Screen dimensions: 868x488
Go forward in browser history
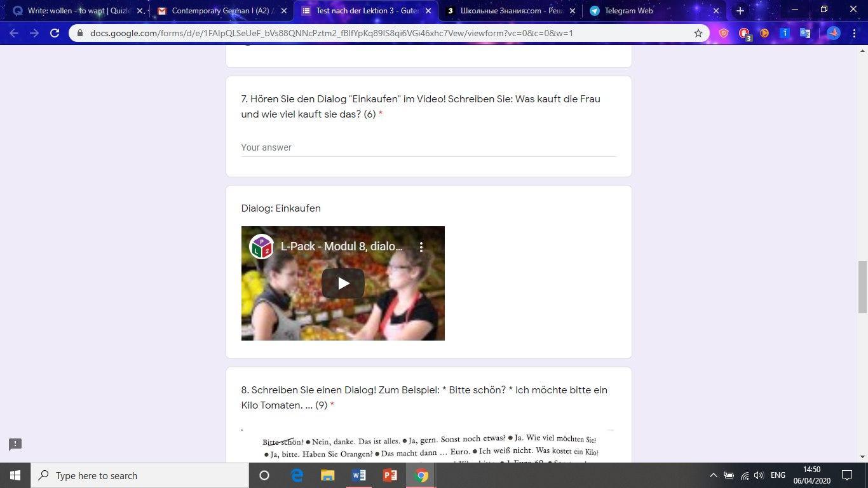click(34, 33)
